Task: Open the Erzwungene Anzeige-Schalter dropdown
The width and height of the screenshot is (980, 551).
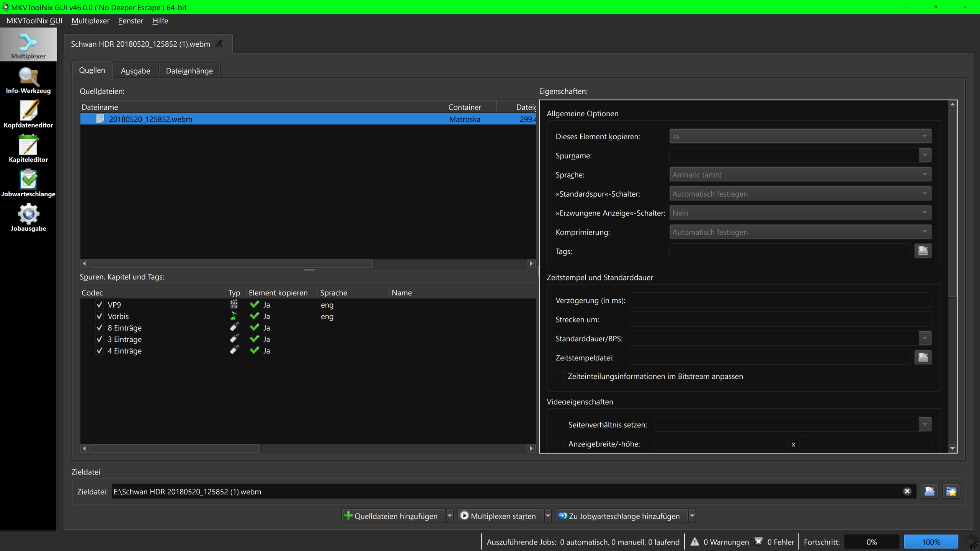Action: (800, 213)
